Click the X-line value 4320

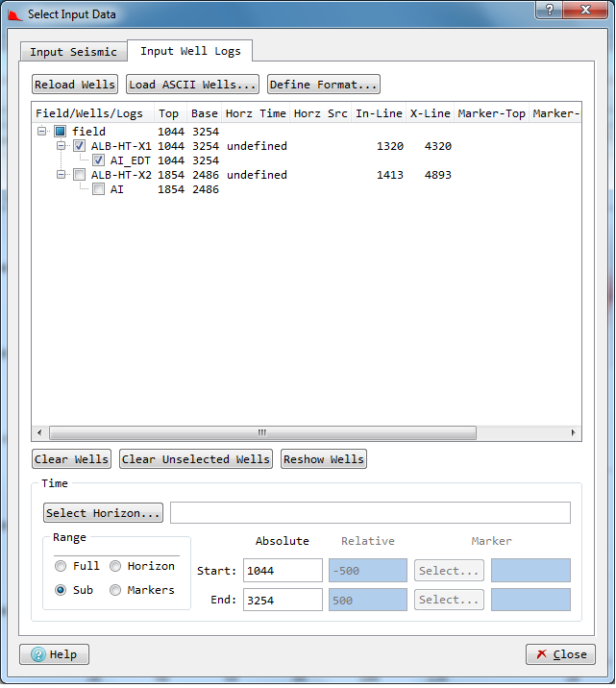pyautogui.click(x=438, y=146)
